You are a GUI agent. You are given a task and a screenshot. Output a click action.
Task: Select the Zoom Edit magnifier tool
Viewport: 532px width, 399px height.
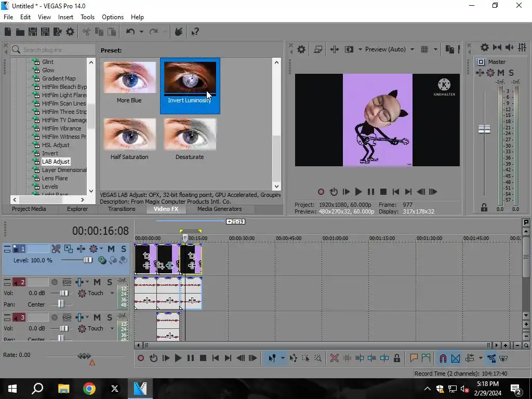[318, 358]
